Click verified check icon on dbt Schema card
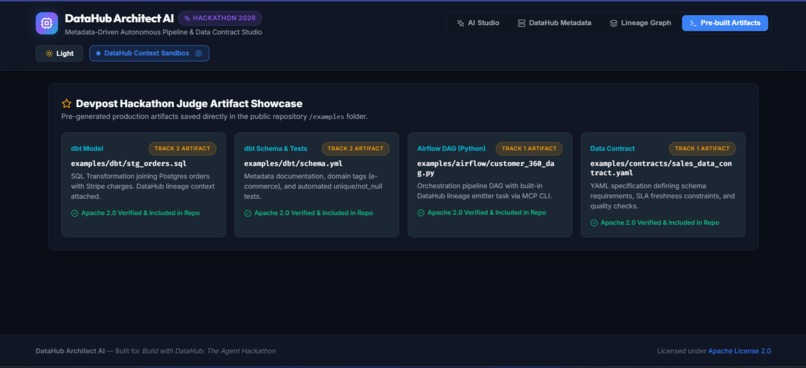 coord(248,213)
